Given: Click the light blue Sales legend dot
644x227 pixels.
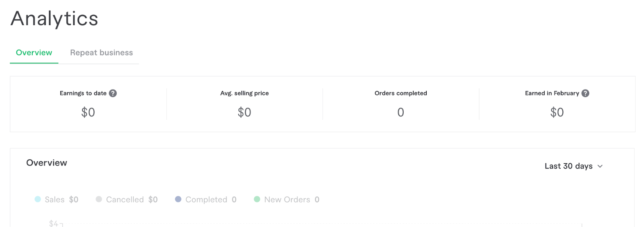Looking at the screenshot, I should pos(38,199).
